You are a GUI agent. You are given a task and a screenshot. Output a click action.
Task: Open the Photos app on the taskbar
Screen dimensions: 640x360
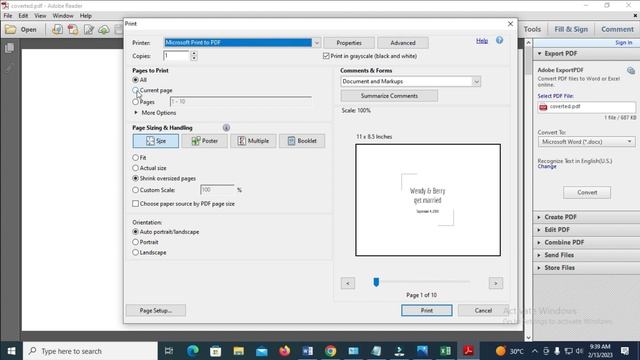pos(422,351)
